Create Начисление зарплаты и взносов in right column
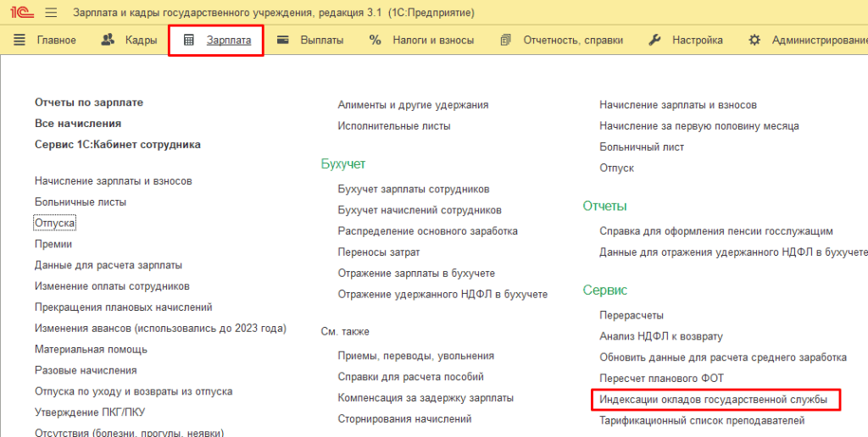The width and height of the screenshot is (868, 437). pos(678,104)
